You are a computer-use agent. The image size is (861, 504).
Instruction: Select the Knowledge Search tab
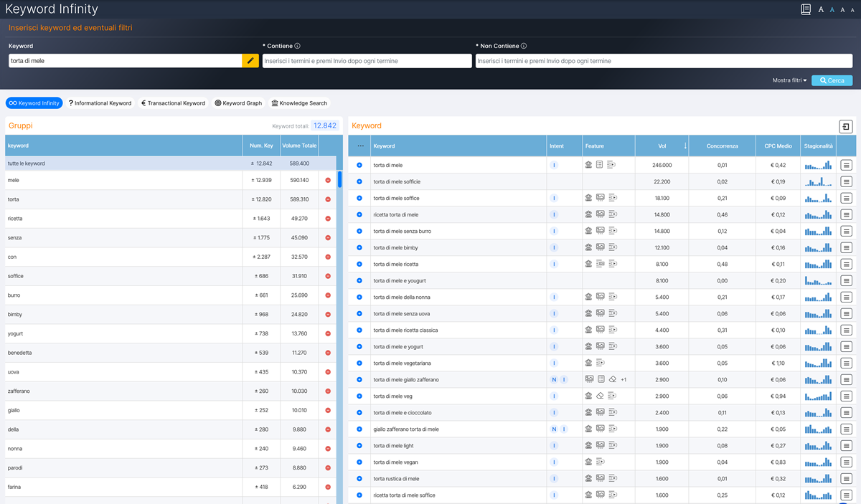point(299,103)
